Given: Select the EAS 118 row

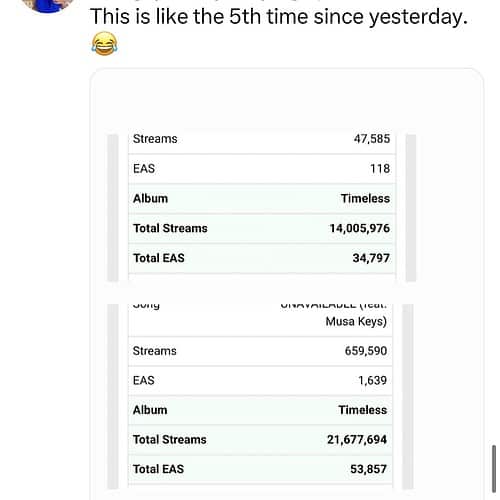Looking at the screenshot, I should tap(262, 169).
